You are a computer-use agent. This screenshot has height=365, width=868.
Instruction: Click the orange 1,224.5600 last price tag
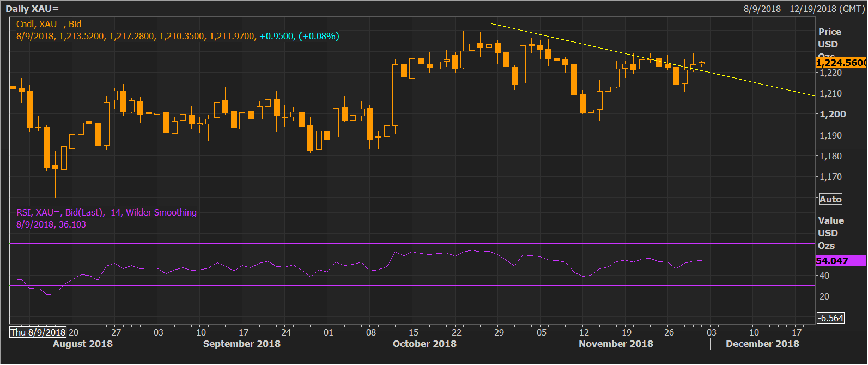pyautogui.click(x=841, y=63)
